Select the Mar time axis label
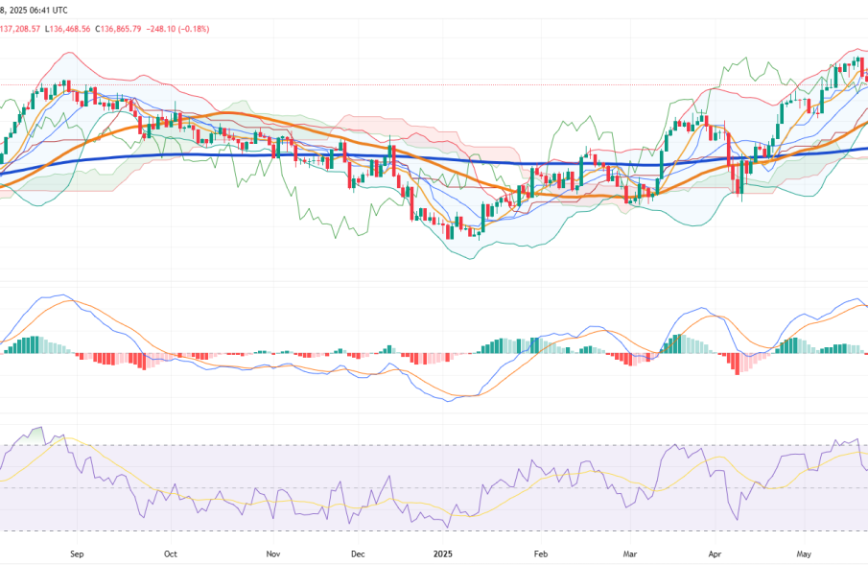 [629, 553]
